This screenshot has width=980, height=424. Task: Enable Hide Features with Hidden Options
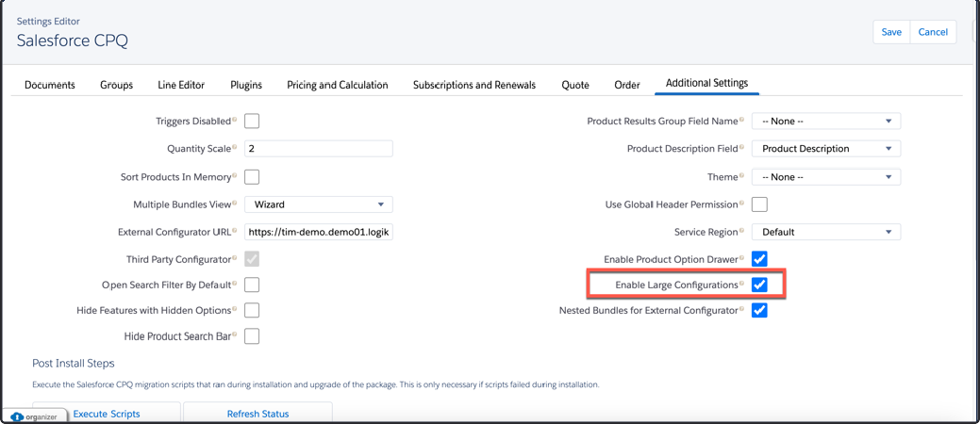tap(252, 310)
